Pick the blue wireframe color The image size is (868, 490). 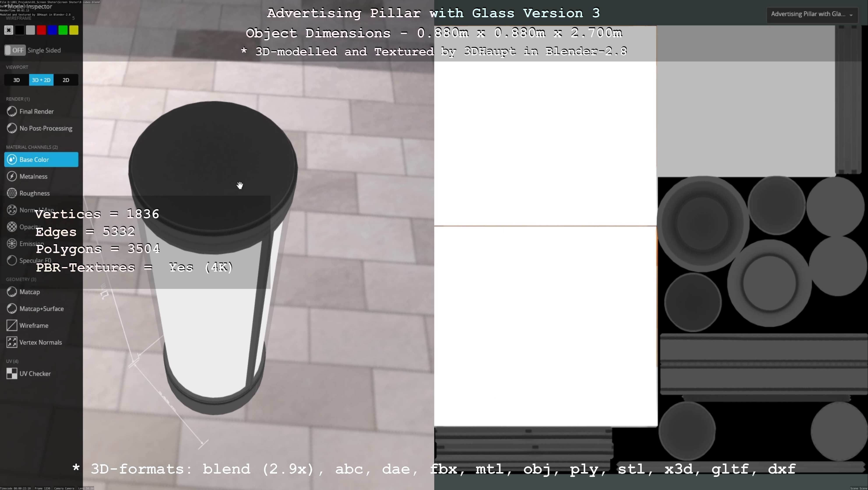(52, 30)
